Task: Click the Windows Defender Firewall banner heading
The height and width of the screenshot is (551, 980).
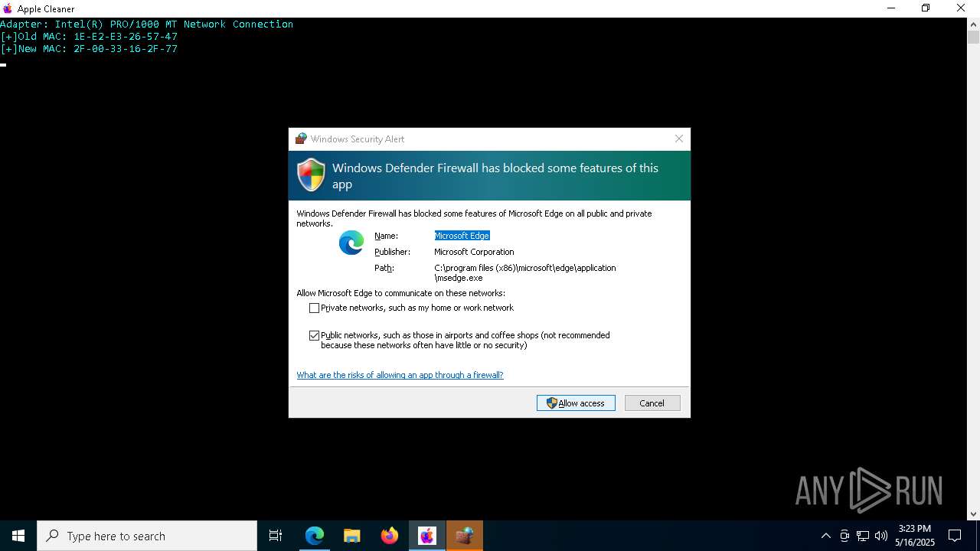Action: [x=495, y=176]
